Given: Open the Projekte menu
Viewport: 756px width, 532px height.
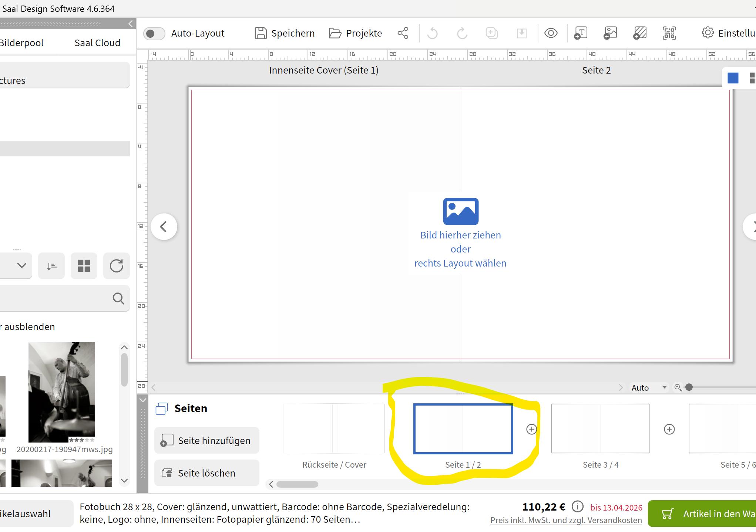Looking at the screenshot, I should (x=355, y=33).
